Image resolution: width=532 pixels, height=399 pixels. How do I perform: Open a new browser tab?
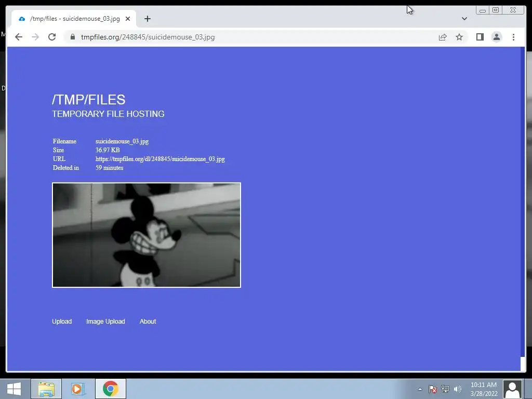click(147, 19)
